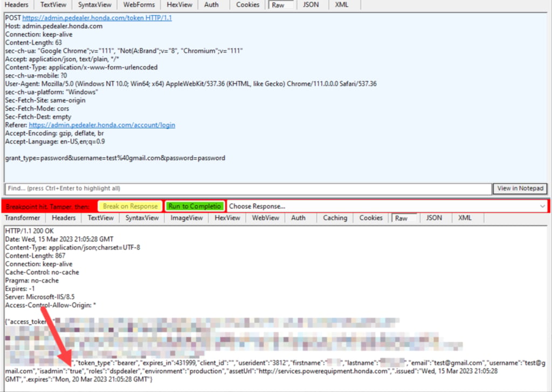552x392 pixels.
Task: Click Break on Response button
Action: 130,206
